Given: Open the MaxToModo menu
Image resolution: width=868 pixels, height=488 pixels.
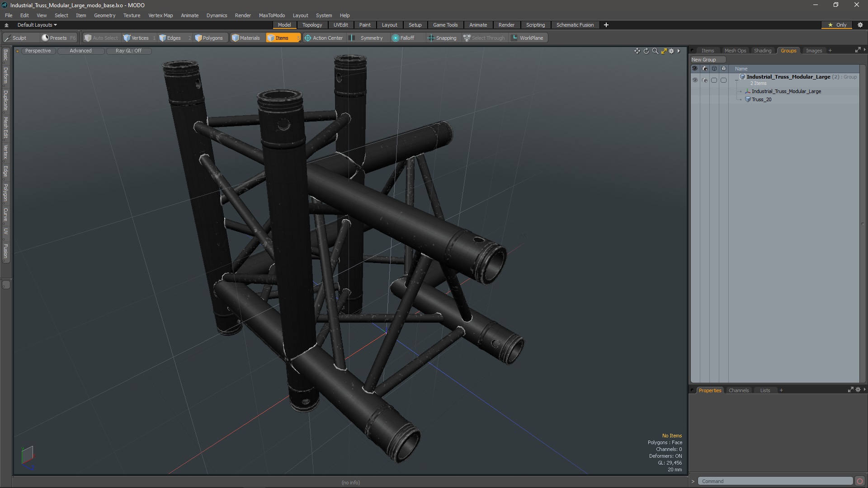Looking at the screenshot, I should click(272, 15).
